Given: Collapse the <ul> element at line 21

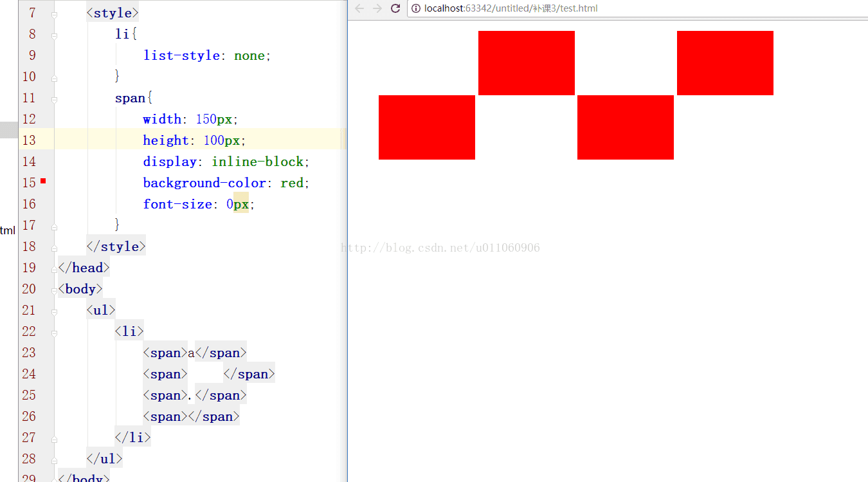Looking at the screenshot, I should pyautogui.click(x=54, y=311).
